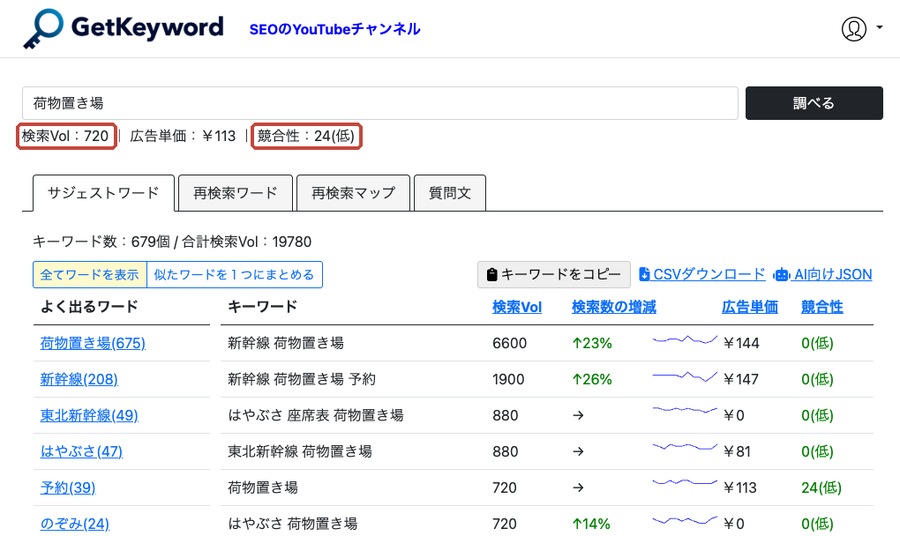
Task: Click keyword はやぶさ 座席表 荷物置き場
Action: [316, 415]
